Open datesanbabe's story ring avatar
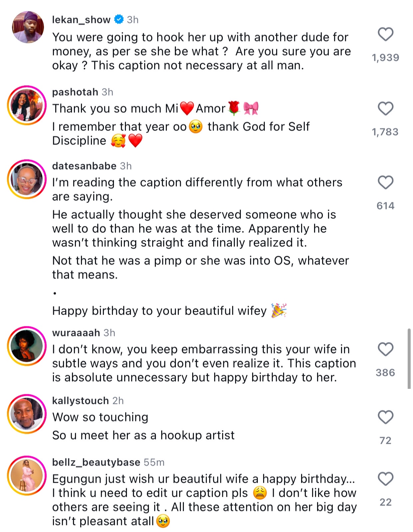This screenshot has width=413, height=532. [27, 179]
